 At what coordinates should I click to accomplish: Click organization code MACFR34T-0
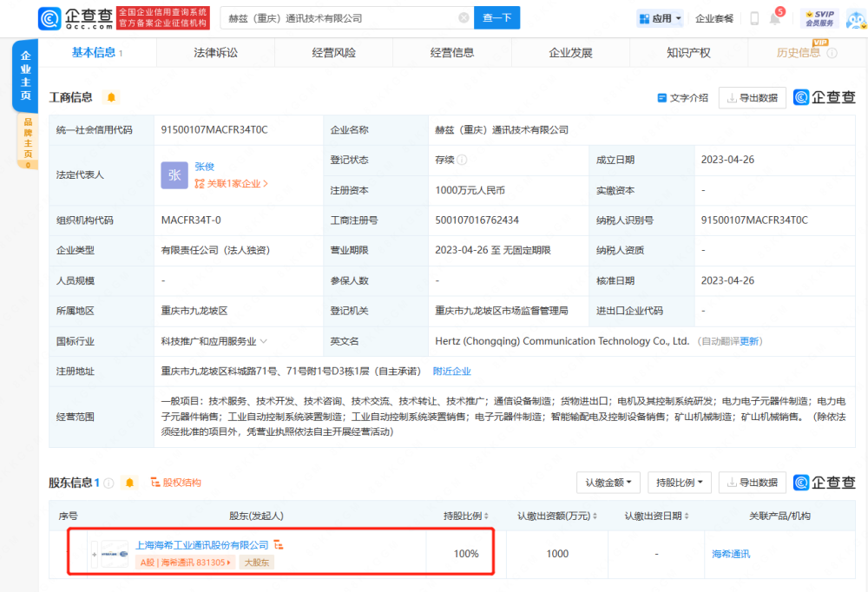point(191,220)
